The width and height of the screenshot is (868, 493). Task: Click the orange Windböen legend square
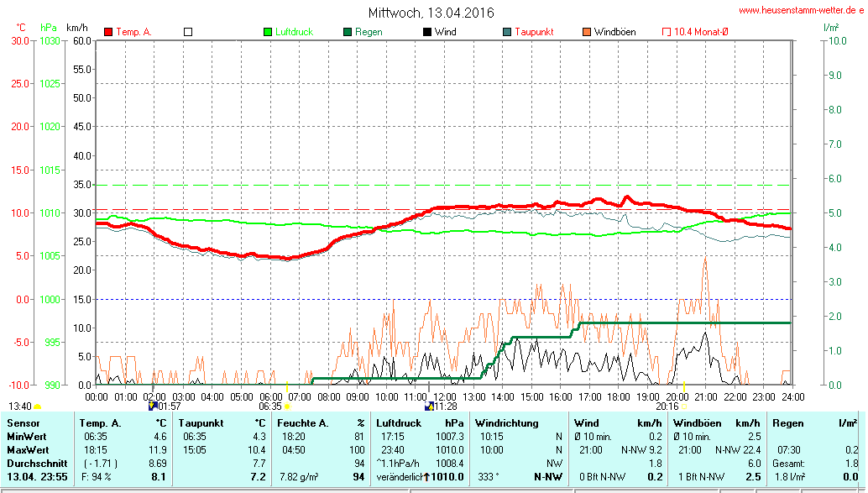click(586, 32)
